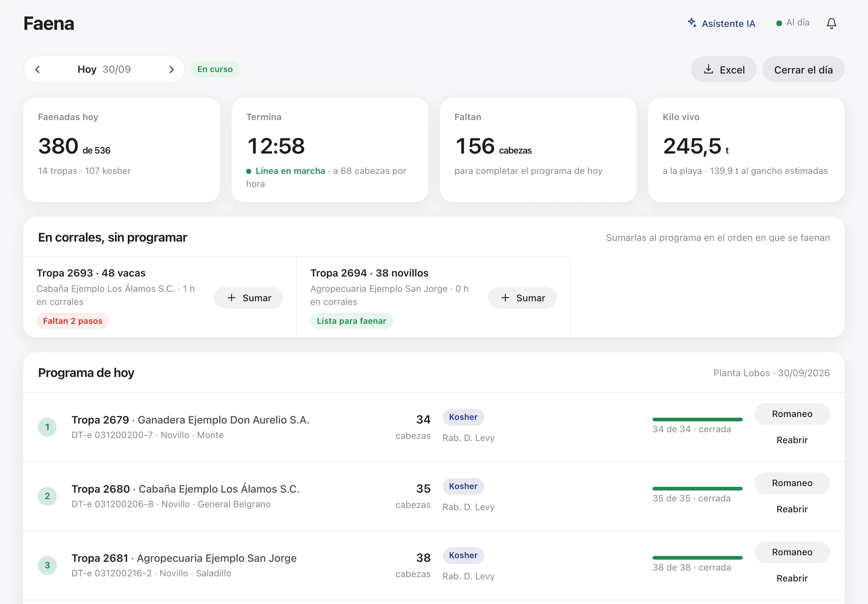Viewport: 868px width, 604px height.
Task: Click Kosher tag on Tropa 2679
Action: click(x=463, y=417)
